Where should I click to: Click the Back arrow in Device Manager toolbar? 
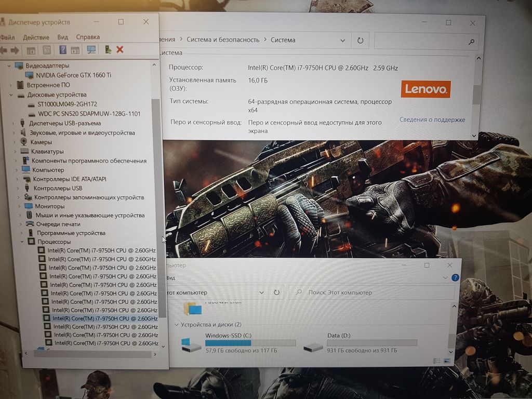tap(4, 50)
